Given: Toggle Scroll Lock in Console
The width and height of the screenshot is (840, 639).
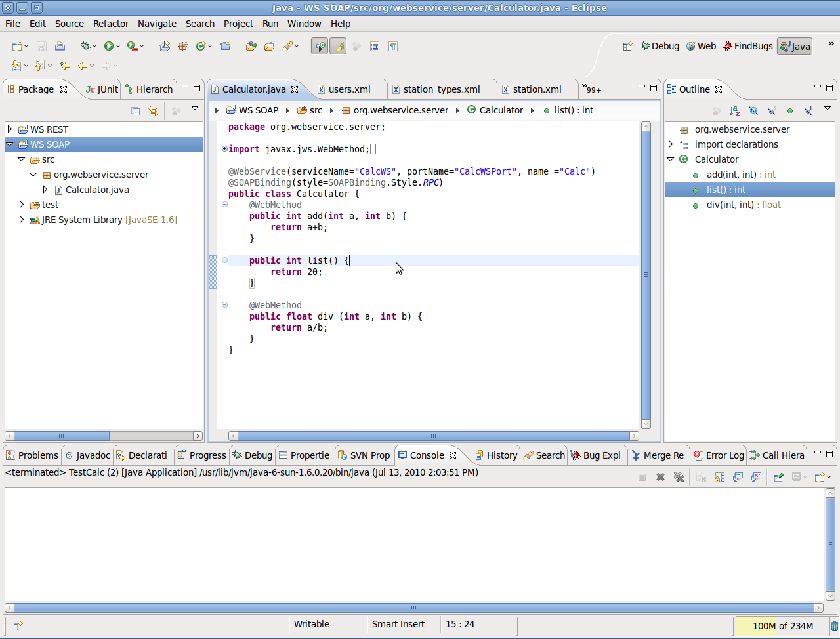Looking at the screenshot, I should (x=720, y=477).
